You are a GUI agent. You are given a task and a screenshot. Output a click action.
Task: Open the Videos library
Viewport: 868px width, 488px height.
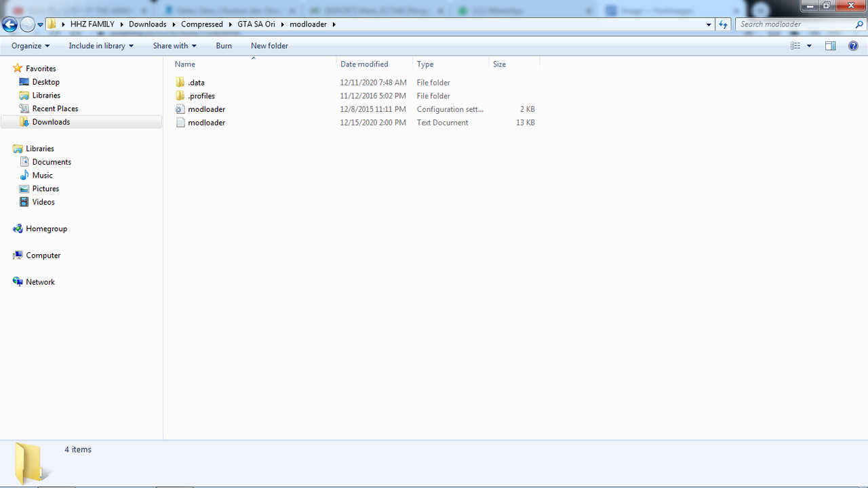[43, 202]
